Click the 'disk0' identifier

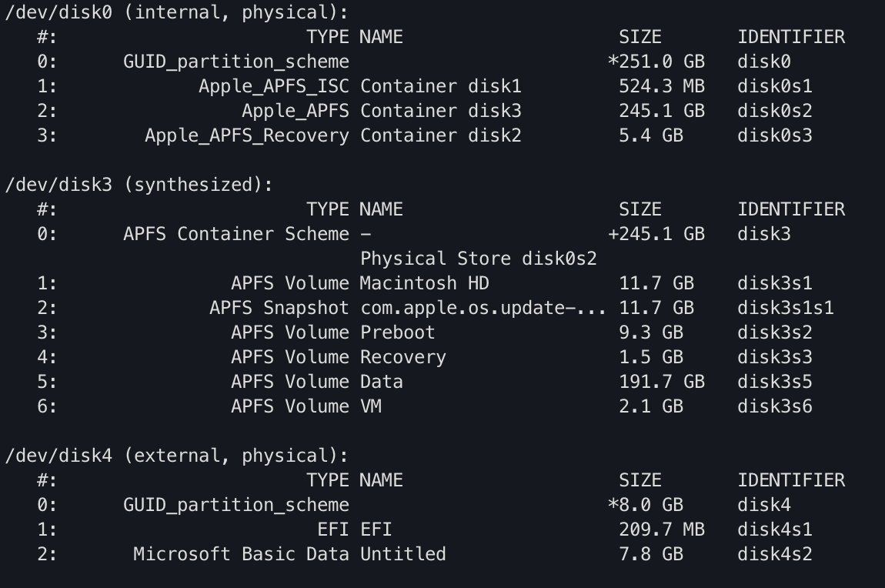point(763,62)
